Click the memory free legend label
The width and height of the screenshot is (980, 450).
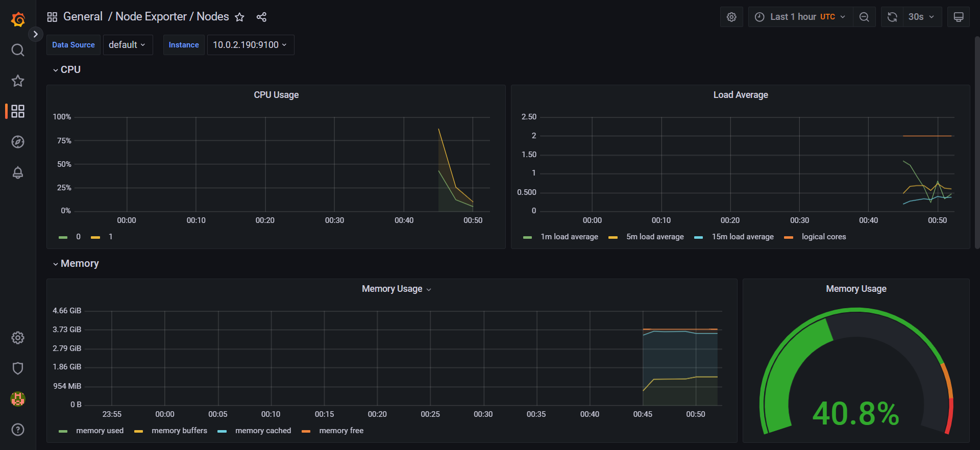[x=341, y=431]
